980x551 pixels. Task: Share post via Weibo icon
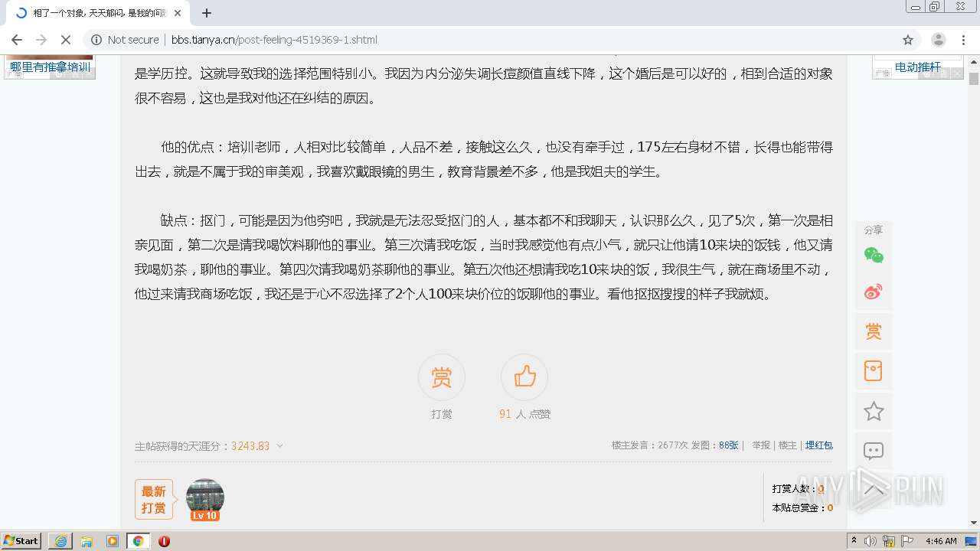tap(874, 292)
